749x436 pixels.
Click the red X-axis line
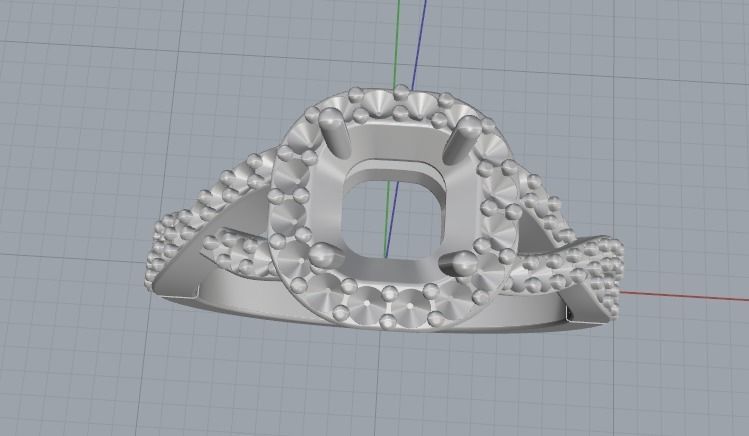tap(684, 296)
